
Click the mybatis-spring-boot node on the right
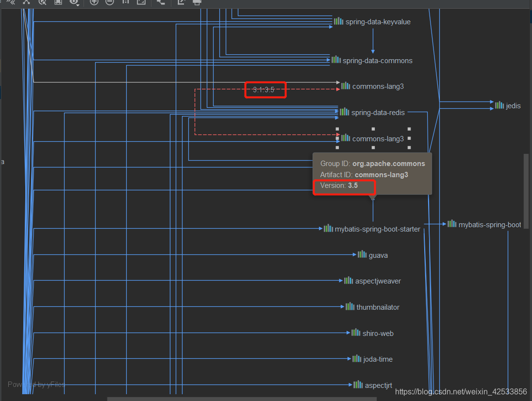coord(484,224)
